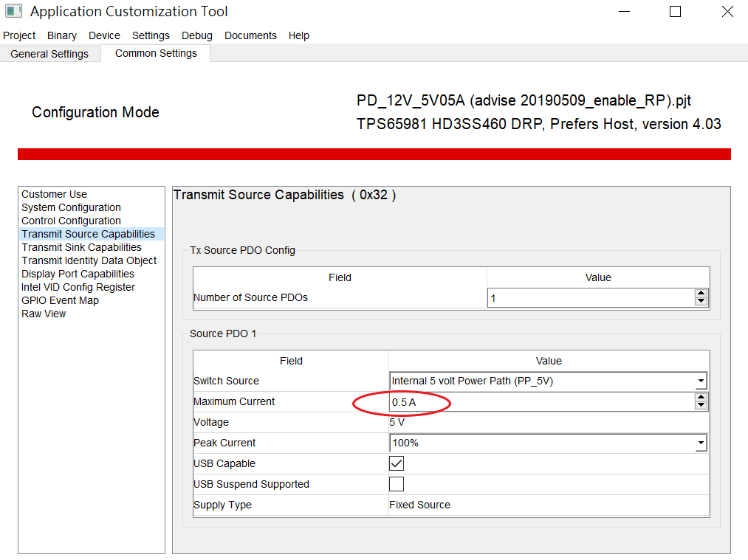Maximize the Application Customization Tool window
Image resolution: width=748 pixels, height=560 pixels.
675,12
